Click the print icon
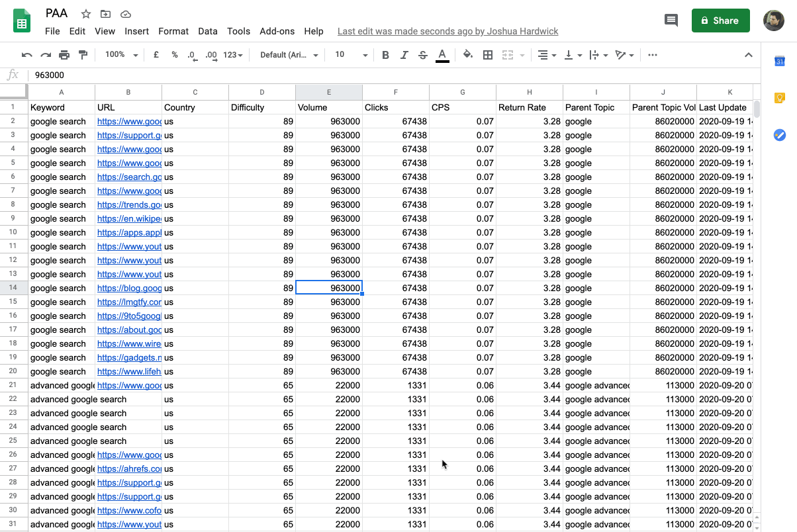The height and width of the screenshot is (532, 797). point(64,55)
